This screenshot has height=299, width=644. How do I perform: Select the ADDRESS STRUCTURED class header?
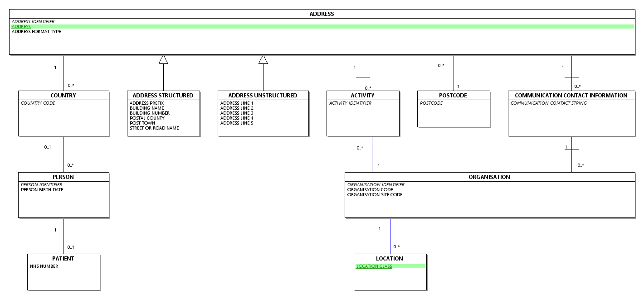163,96
